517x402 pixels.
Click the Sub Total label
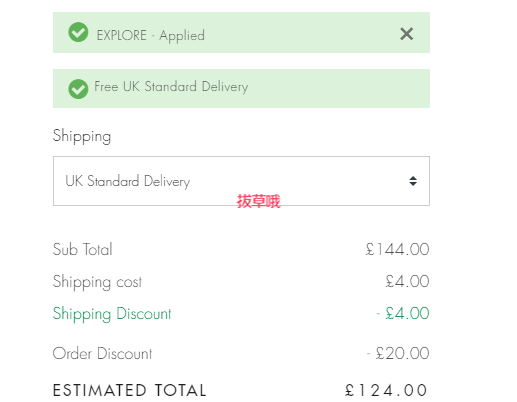pos(83,249)
